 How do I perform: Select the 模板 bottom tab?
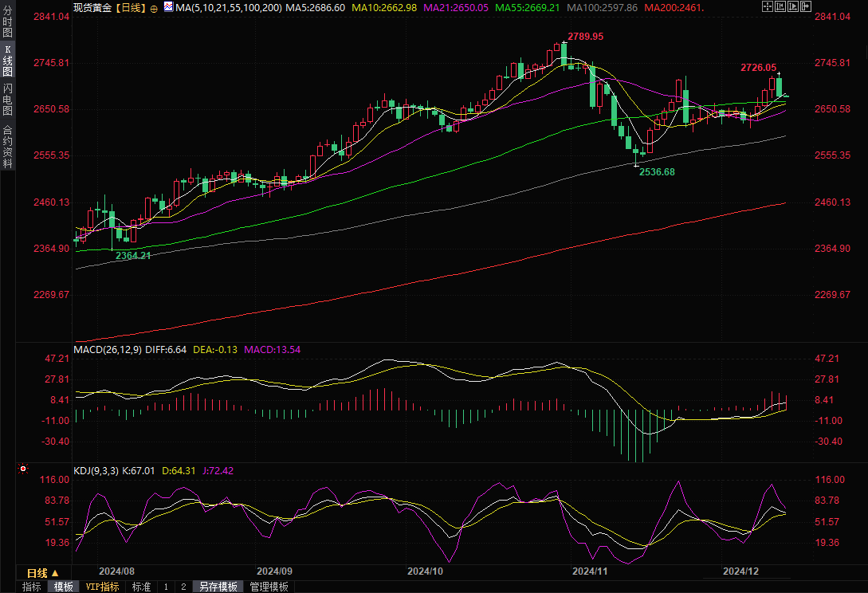tap(63, 587)
